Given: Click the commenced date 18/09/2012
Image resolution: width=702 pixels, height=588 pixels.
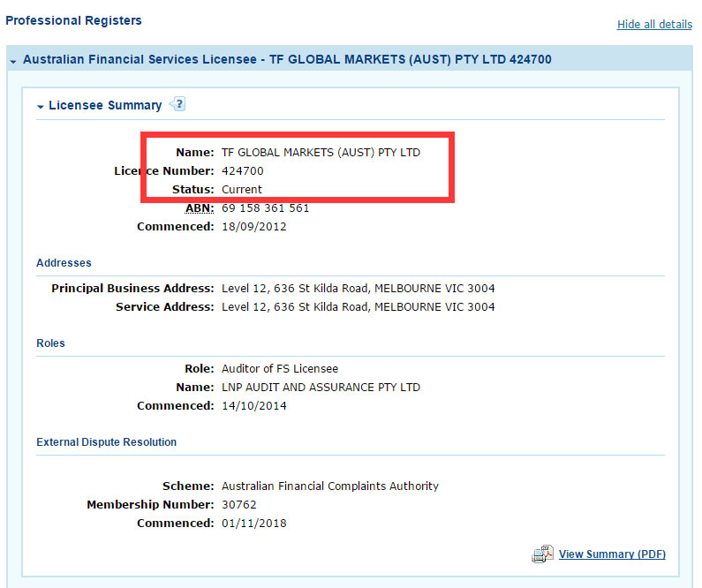Looking at the screenshot, I should tap(253, 227).
